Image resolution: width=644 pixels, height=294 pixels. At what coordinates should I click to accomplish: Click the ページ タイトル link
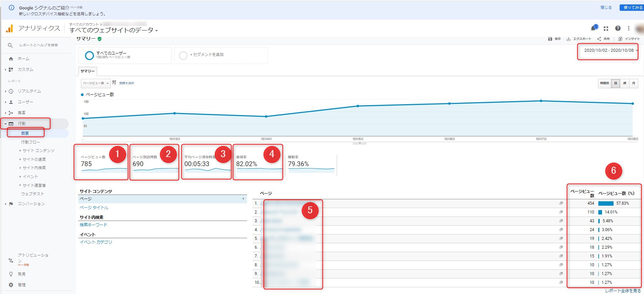(x=94, y=208)
